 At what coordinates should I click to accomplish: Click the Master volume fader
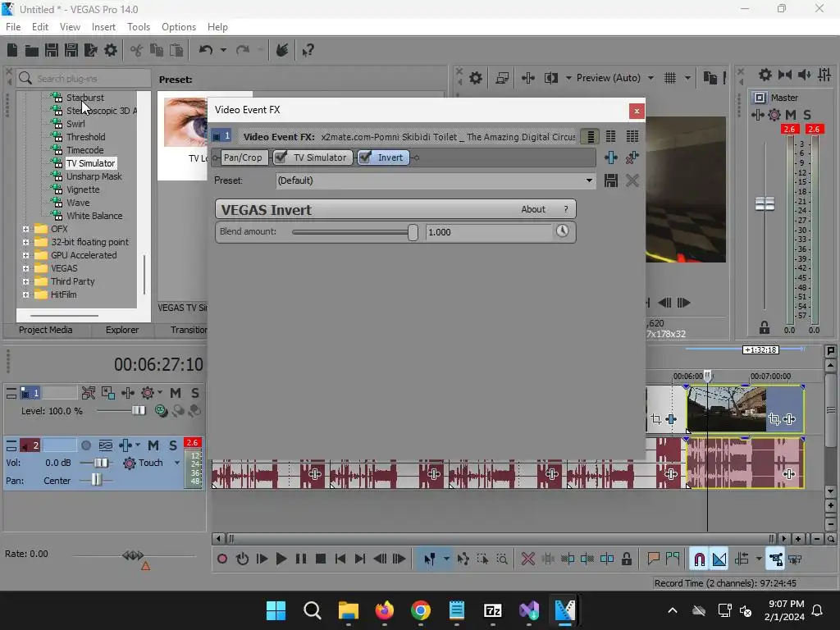[765, 203]
